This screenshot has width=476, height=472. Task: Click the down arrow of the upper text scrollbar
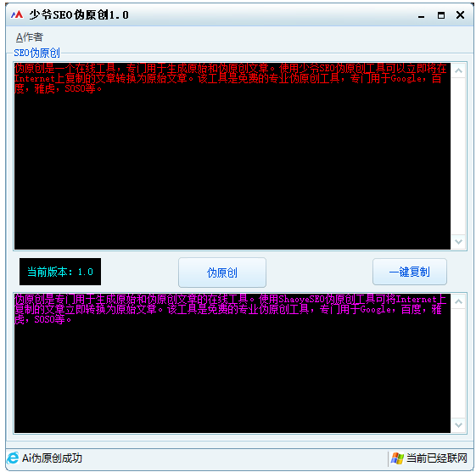point(458,242)
